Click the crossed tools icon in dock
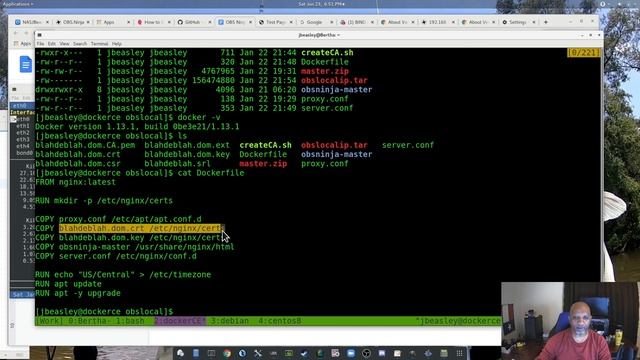 click(258, 353)
